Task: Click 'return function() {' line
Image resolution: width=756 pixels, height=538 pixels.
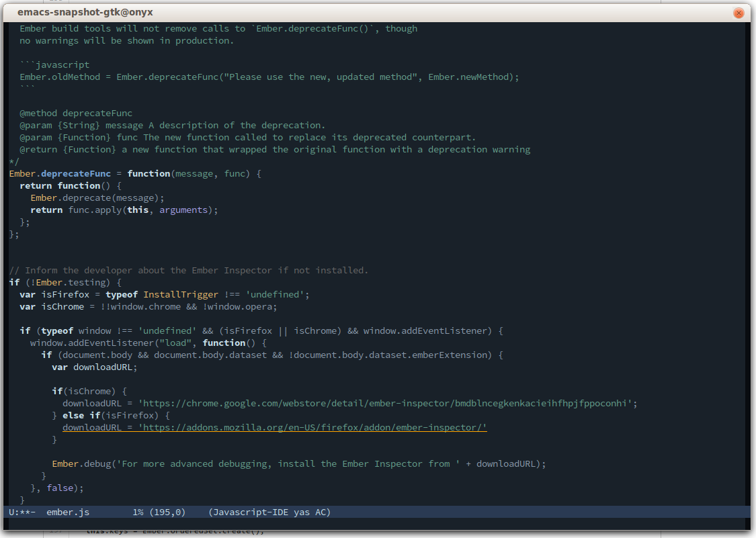Action: click(x=71, y=185)
